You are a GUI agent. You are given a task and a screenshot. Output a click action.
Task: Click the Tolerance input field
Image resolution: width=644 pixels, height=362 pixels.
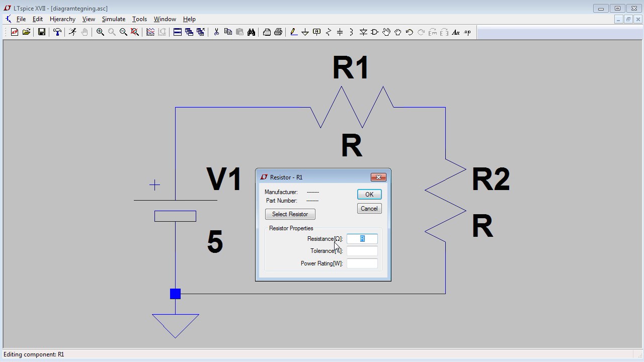[362, 251]
